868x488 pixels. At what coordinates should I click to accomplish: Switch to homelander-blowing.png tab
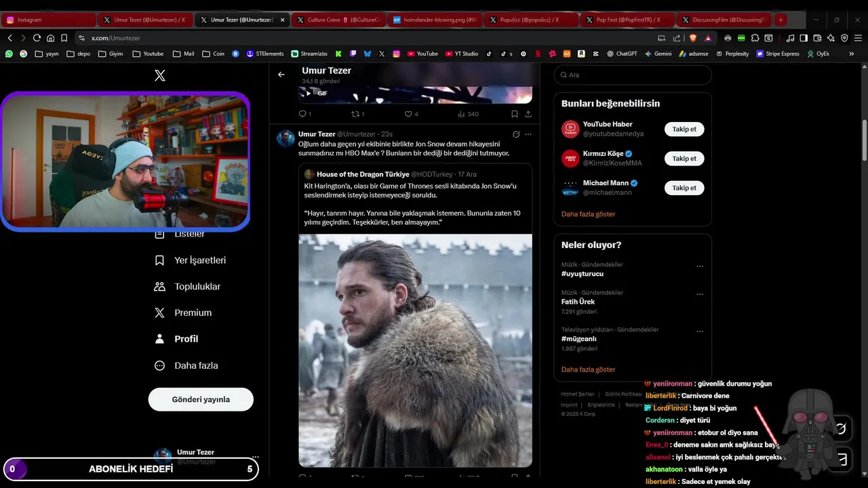[x=435, y=20]
